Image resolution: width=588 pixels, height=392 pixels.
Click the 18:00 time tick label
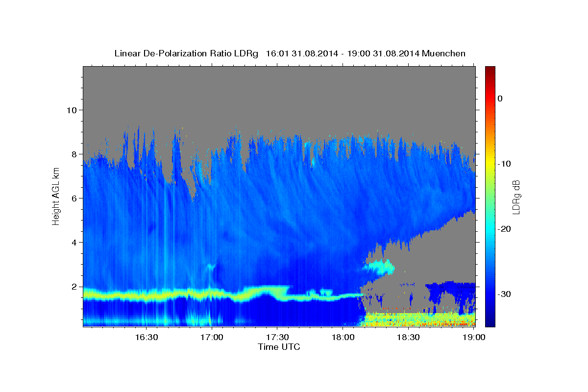coord(343,337)
